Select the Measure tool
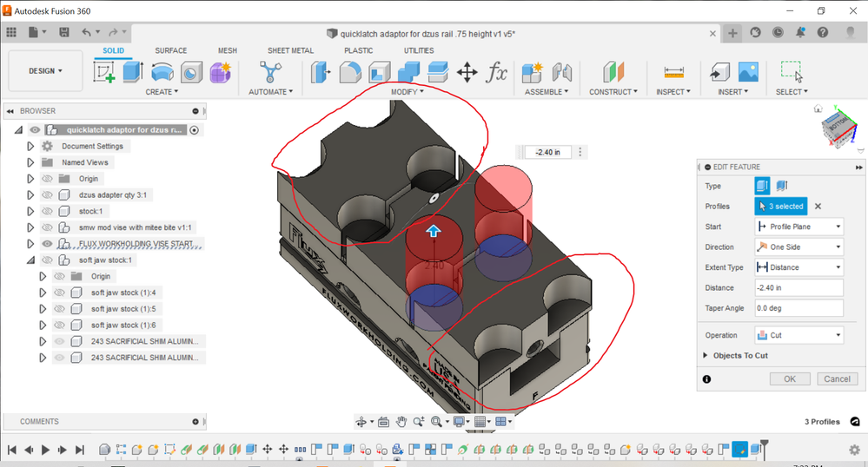The width and height of the screenshot is (868, 467). 673,73
